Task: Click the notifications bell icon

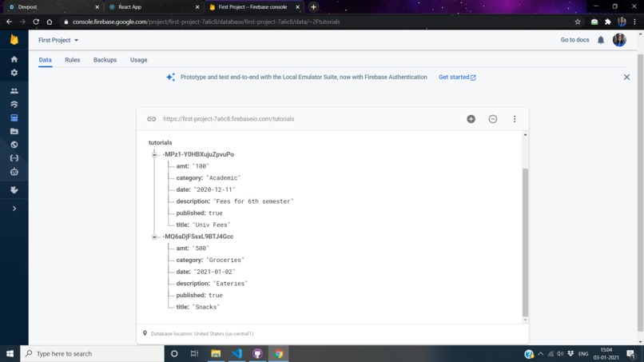Action: (x=601, y=40)
